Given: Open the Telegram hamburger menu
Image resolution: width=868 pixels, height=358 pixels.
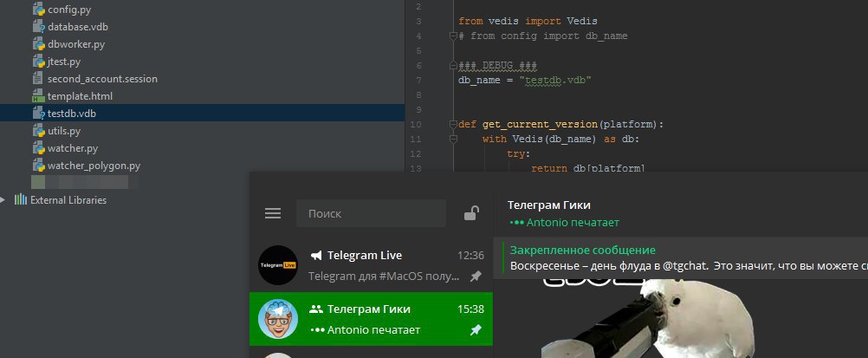Looking at the screenshot, I should (273, 213).
